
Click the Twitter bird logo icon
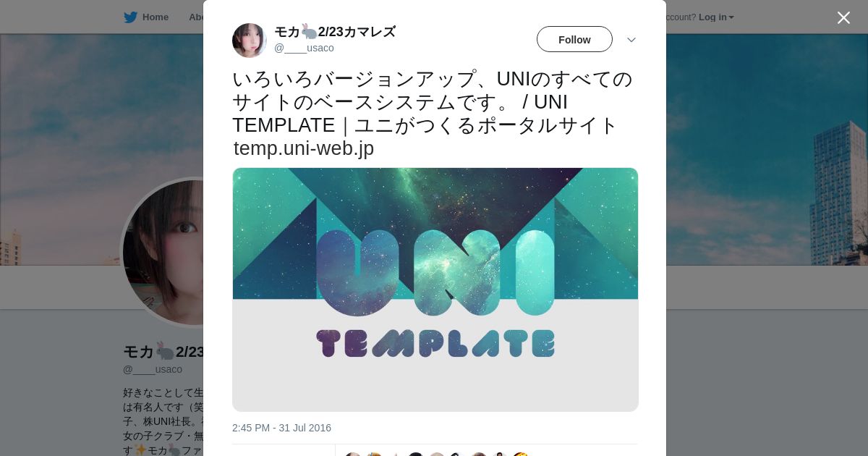pos(130,17)
